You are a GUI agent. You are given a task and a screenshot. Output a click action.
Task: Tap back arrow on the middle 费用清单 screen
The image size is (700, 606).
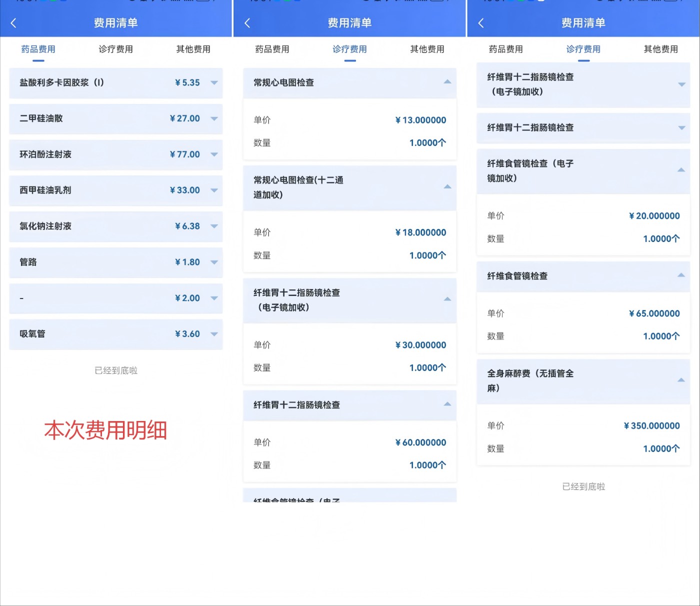click(x=247, y=23)
